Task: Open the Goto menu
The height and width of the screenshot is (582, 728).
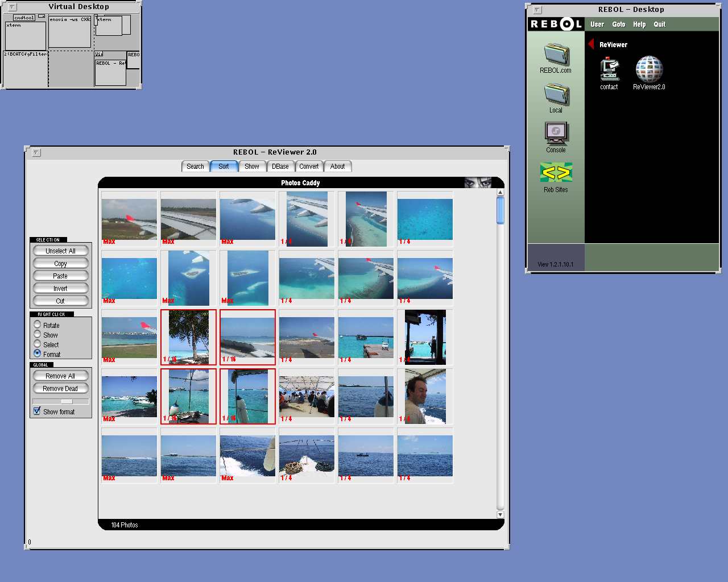Action: [618, 24]
